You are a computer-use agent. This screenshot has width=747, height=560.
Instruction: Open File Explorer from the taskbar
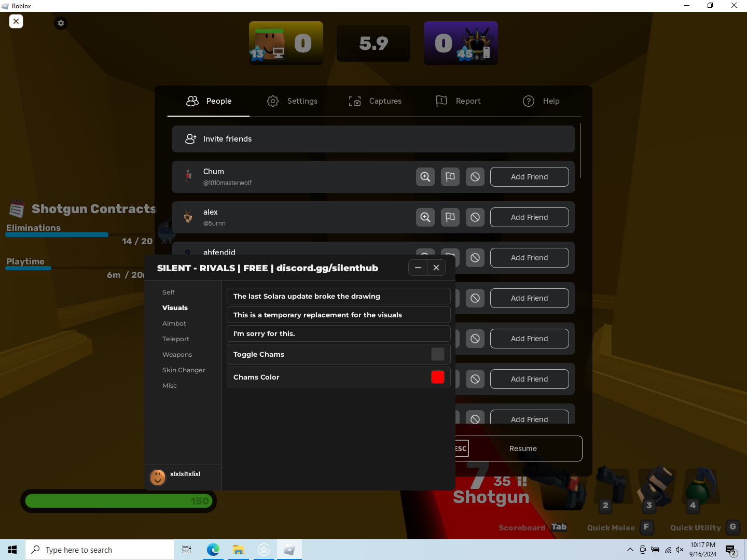(238, 550)
